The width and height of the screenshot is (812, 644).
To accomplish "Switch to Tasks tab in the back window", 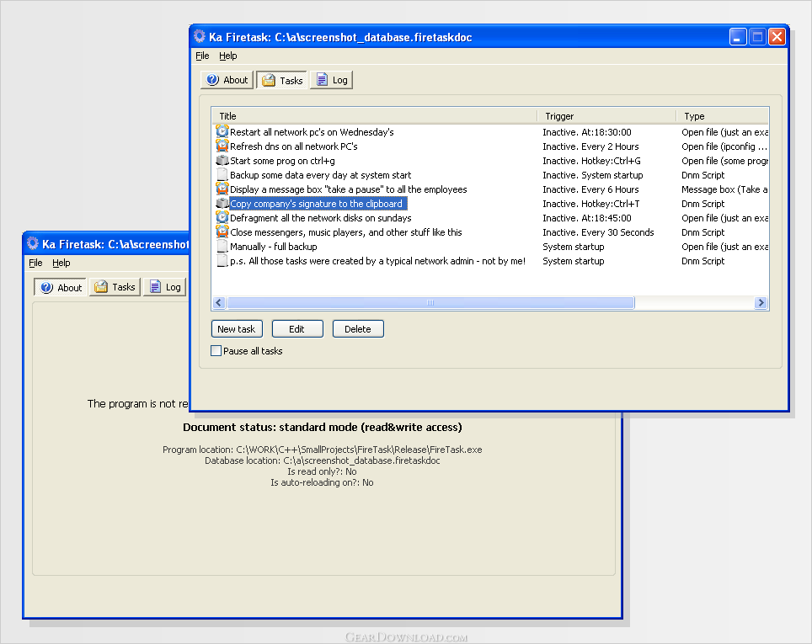I will [115, 287].
